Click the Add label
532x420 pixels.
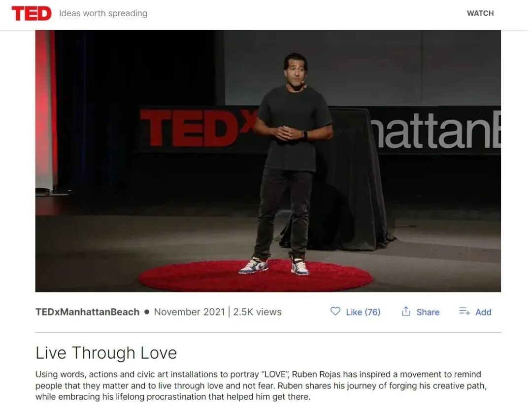[x=483, y=312]
